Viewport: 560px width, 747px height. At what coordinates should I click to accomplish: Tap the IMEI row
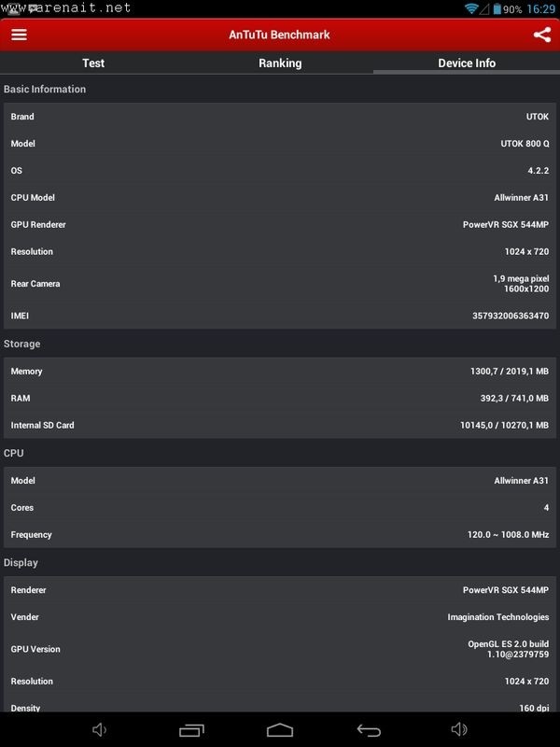[x=280, y=316]
